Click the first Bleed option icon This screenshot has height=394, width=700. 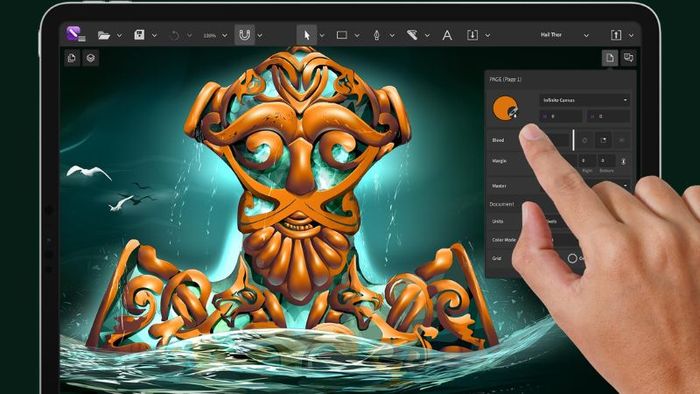(x=585, y=140)
